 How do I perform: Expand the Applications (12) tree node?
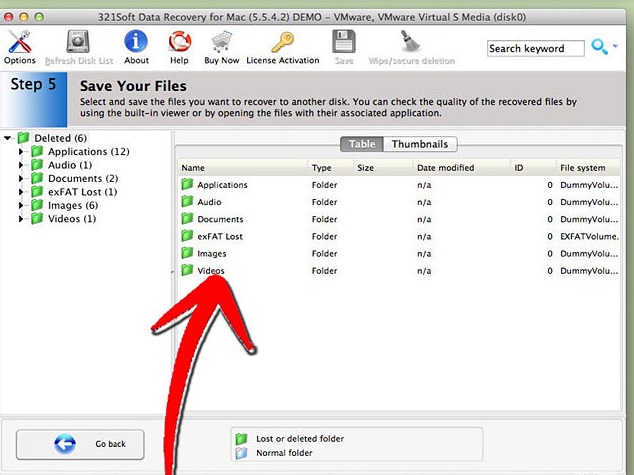coord(21,152)
